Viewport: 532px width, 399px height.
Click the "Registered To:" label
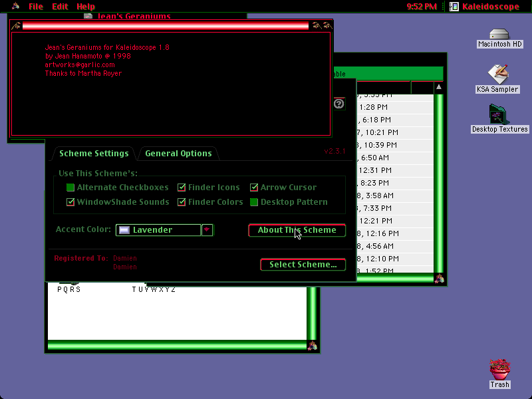(x=81, y=258)
